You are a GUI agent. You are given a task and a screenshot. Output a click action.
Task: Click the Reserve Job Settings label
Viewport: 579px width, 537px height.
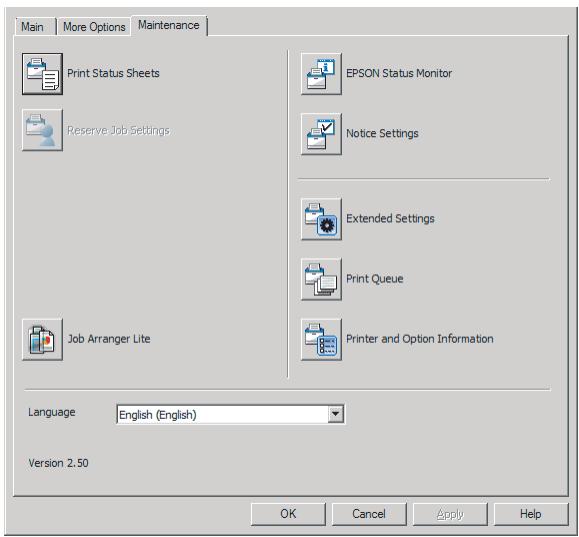[118, 130]
